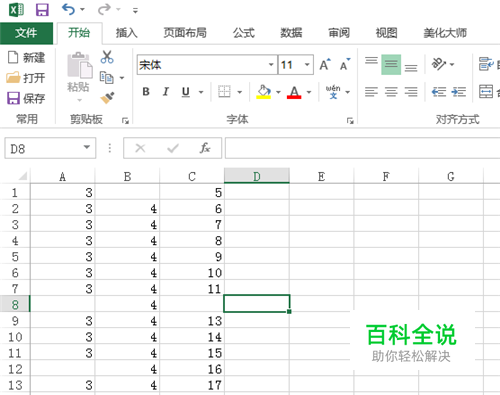Click the Cancel X icon in formula bar

(140, 148)
